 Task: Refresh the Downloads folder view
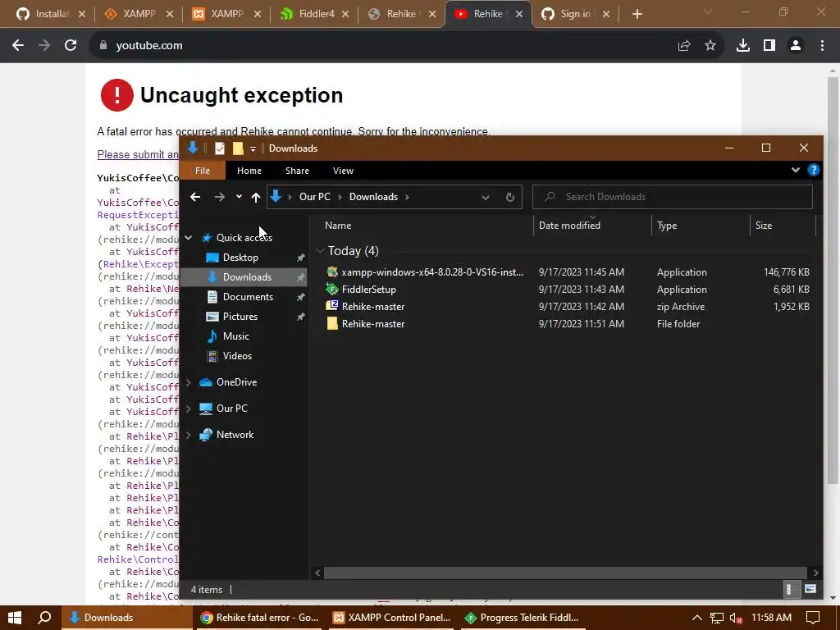click(510, 197)
